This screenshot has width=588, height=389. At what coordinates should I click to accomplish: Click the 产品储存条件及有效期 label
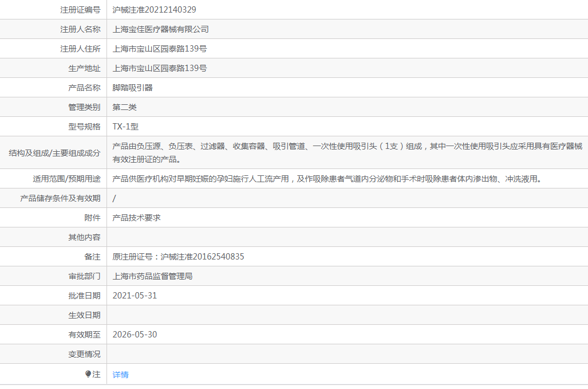coord(60,198)
